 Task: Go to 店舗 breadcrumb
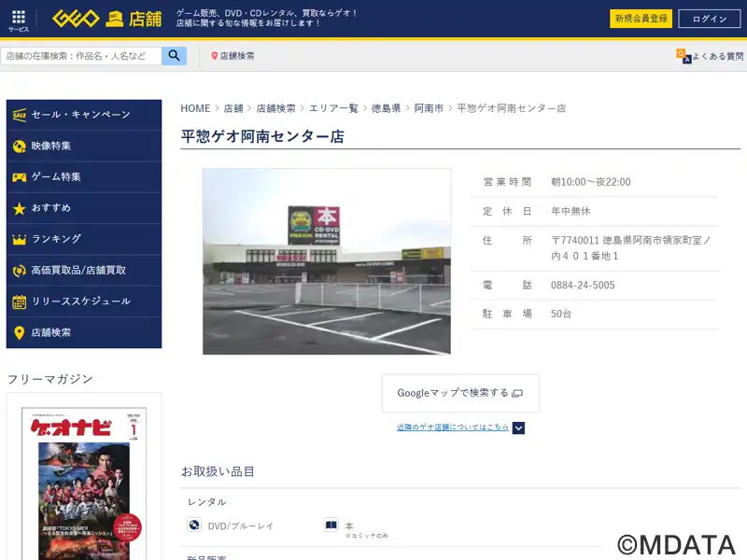pos(233,108)
